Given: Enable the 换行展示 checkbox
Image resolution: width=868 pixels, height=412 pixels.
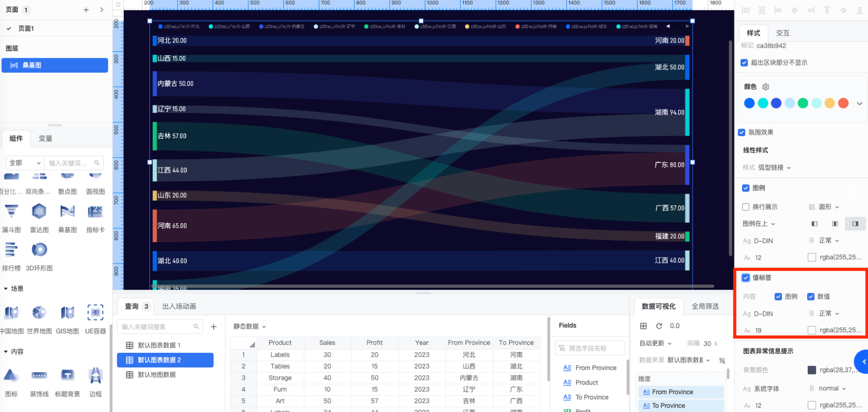Looking at the screenshot, I should (x=746, y=207).
